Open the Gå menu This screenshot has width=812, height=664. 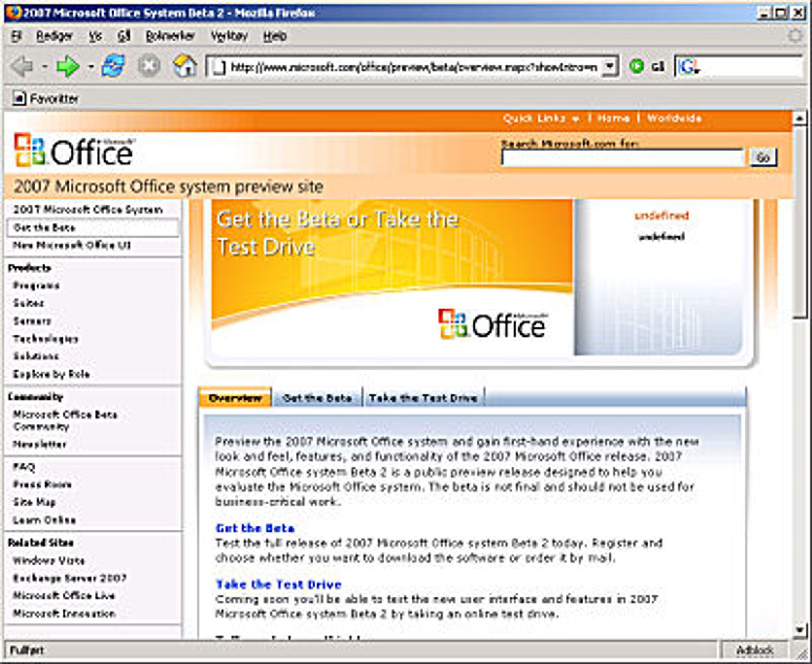click(124, 36)
